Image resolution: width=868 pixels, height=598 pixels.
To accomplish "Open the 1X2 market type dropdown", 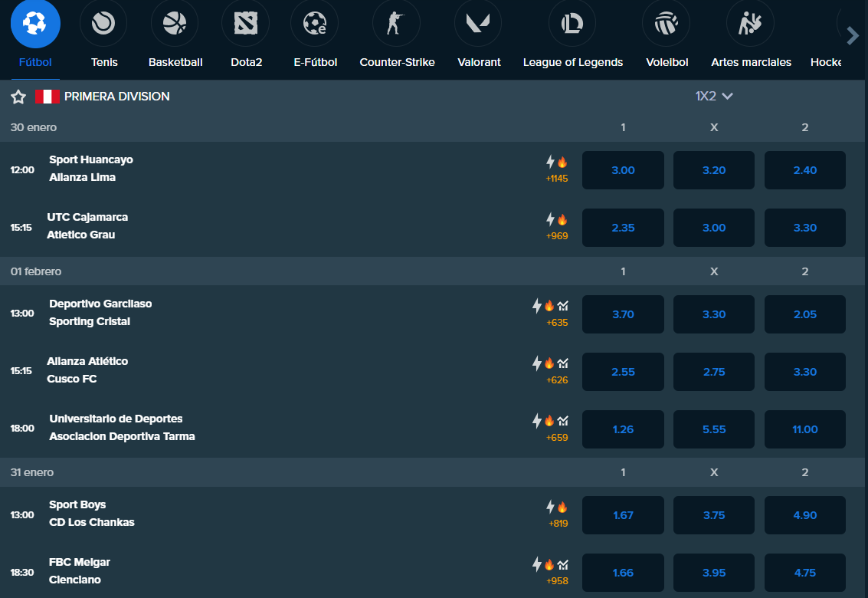I will 713,96.
